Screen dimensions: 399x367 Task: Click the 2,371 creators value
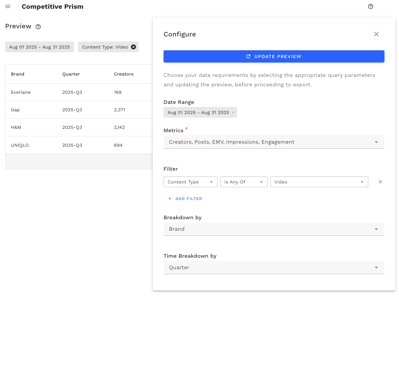[119, 110]
